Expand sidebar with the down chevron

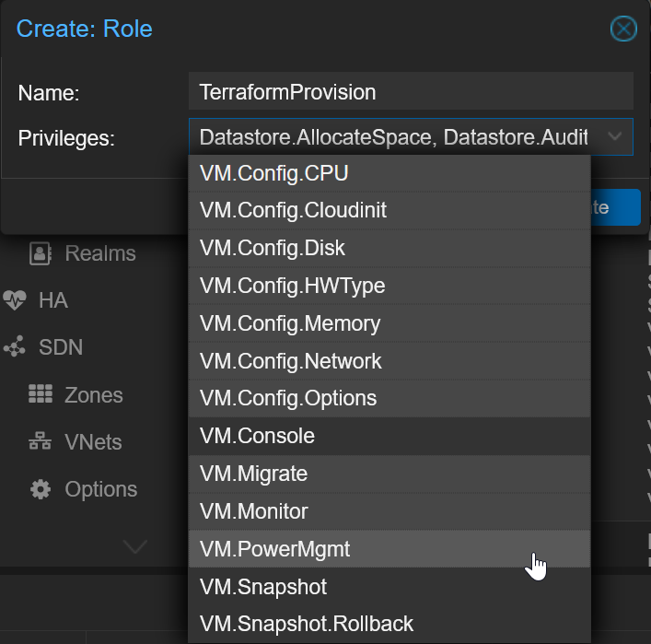135,546
